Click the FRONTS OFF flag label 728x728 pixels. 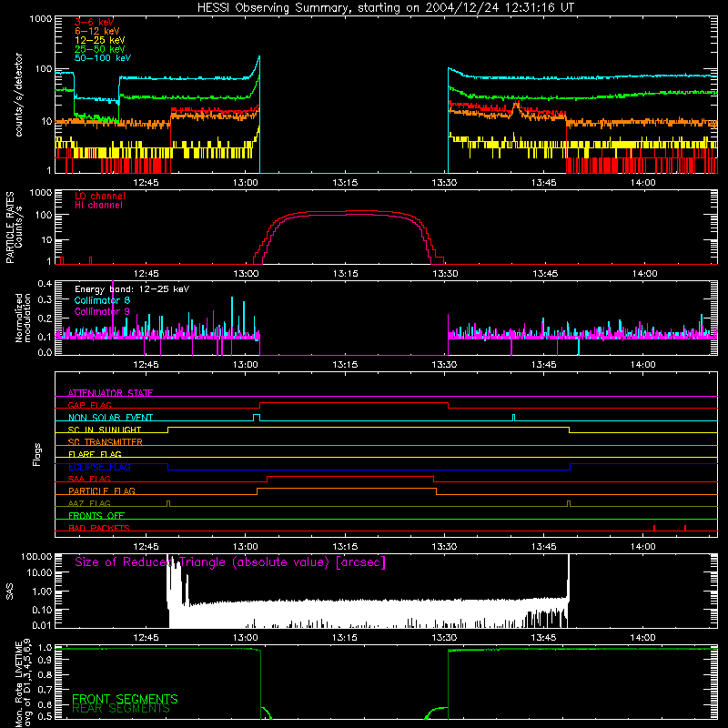coord(96,516)
